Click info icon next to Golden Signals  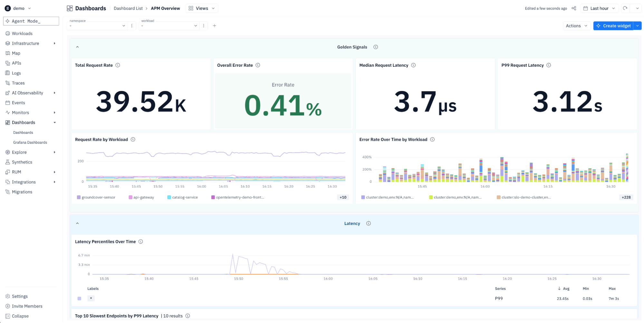376,47
